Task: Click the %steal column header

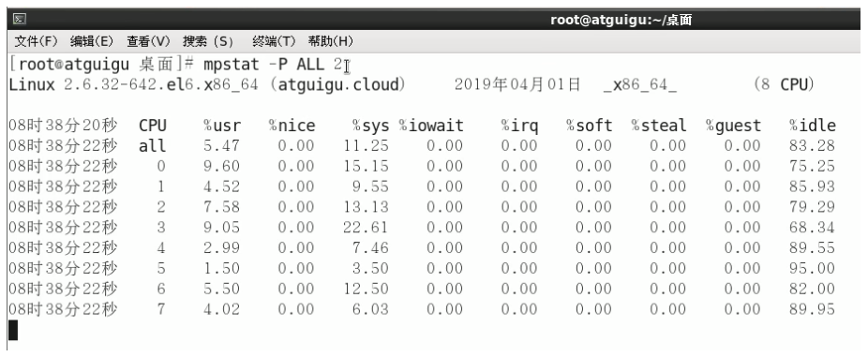Action: (x=659, y=126)
